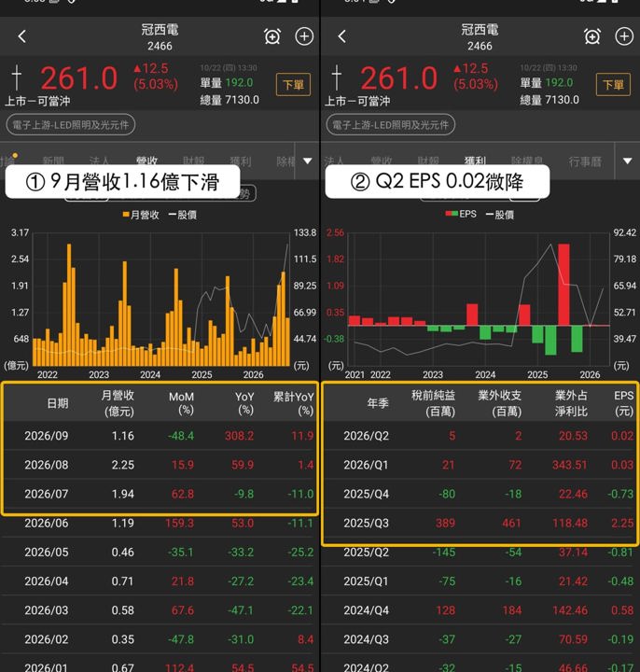Set price alert in right screen
640x672 pixels.
pyautogui.click(x=592, y=36)
